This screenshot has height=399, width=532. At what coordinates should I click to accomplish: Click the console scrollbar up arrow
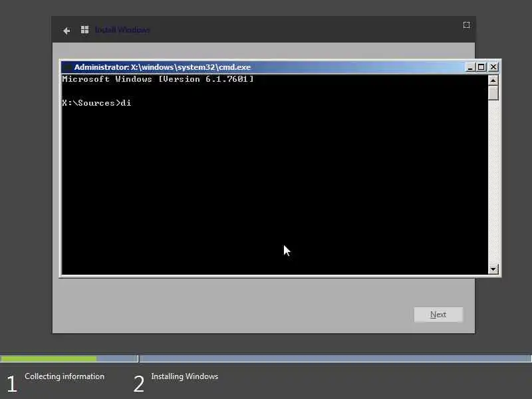pyautogui.click(x=493, y=80)
